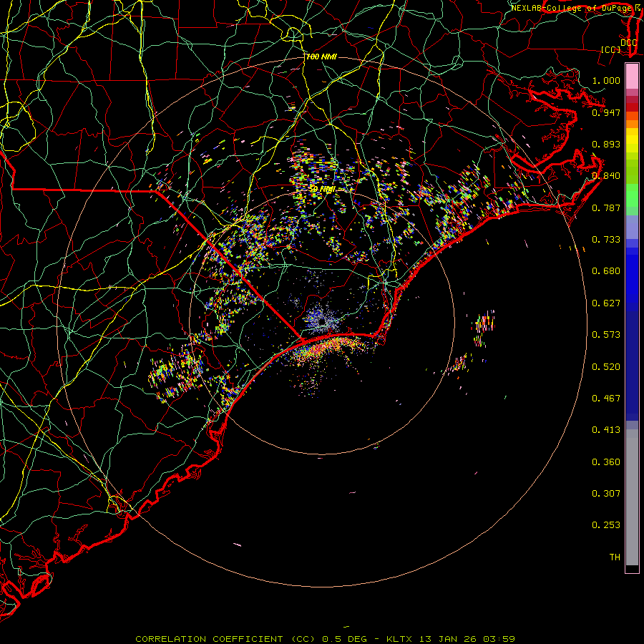Click the DCC label above the color scale
The height and width of the screenshot is (644, 644).
[628, 43]
